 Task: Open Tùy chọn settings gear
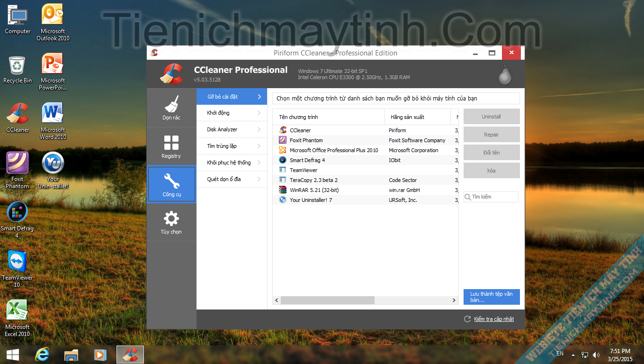pos(171,222)
